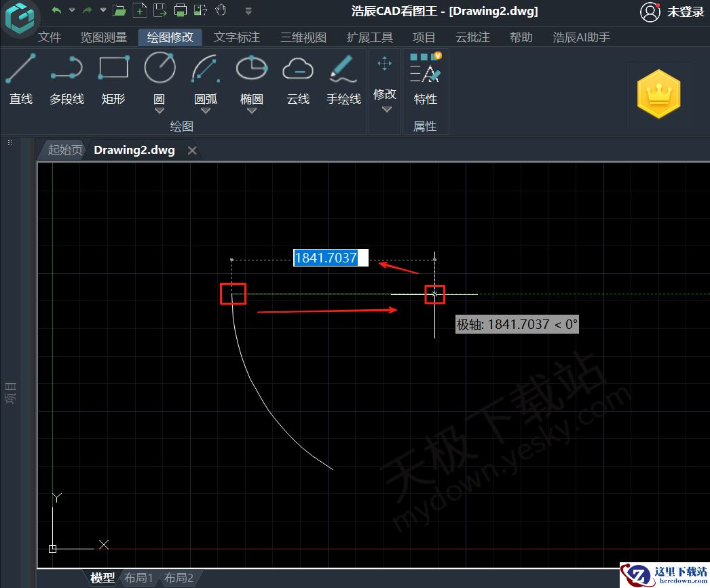Expand the 圆 circle options arrow
Viewport: 710px width, 588px height.
tap(160, 111)
